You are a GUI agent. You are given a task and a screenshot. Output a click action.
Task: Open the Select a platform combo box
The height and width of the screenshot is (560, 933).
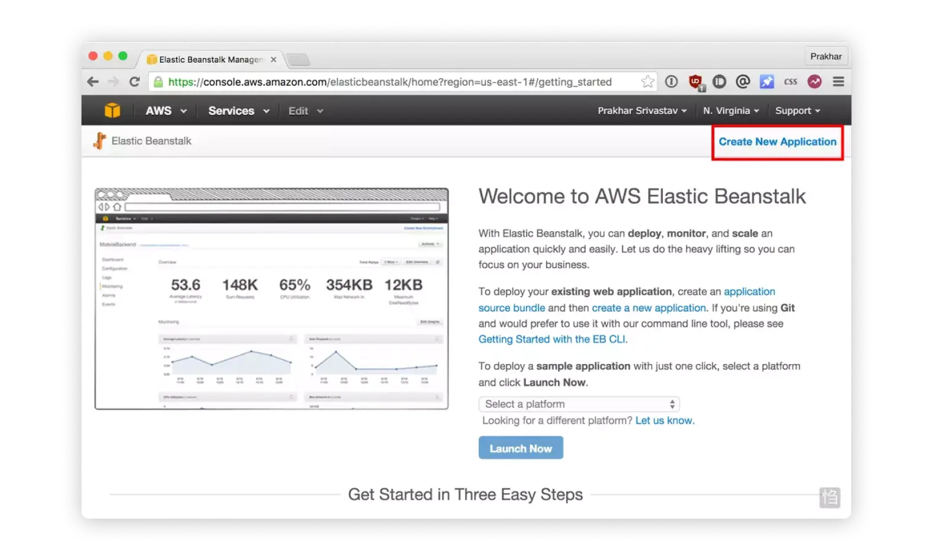(579, 404)
